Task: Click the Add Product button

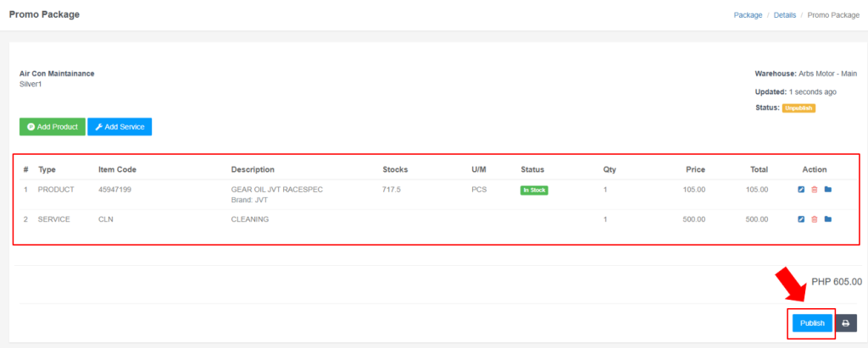Action: click(53, 127)
